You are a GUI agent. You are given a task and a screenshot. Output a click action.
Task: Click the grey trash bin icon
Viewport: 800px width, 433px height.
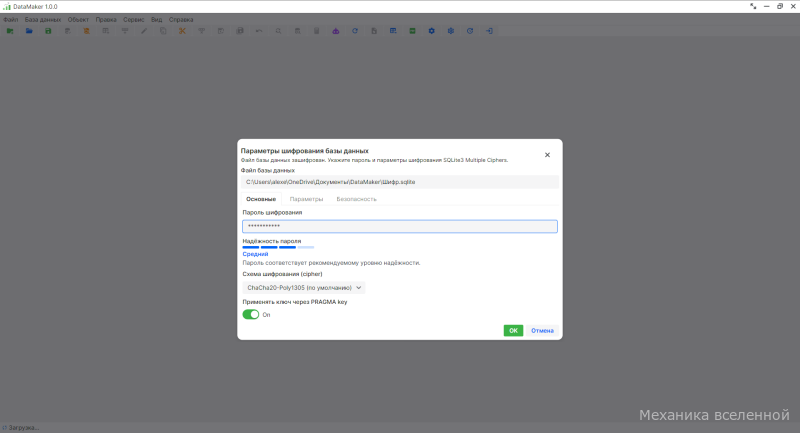[316, 31]
